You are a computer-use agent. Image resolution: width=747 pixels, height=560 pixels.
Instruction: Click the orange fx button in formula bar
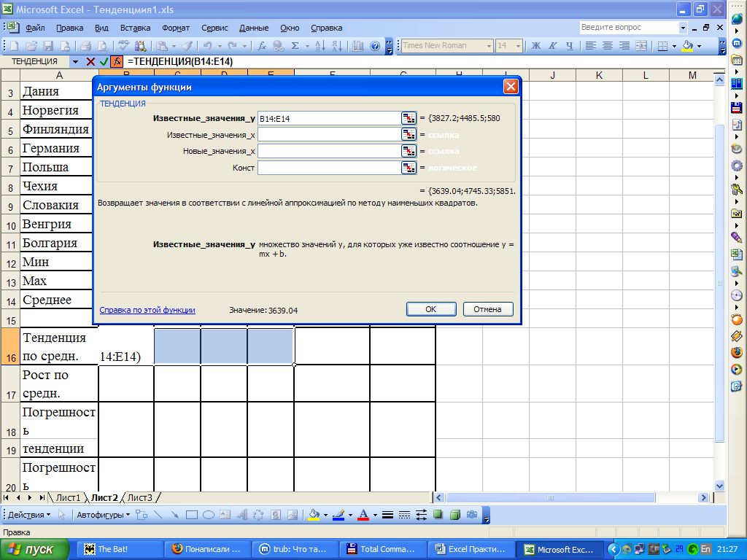pyautogui.click(x=117, y=61)
